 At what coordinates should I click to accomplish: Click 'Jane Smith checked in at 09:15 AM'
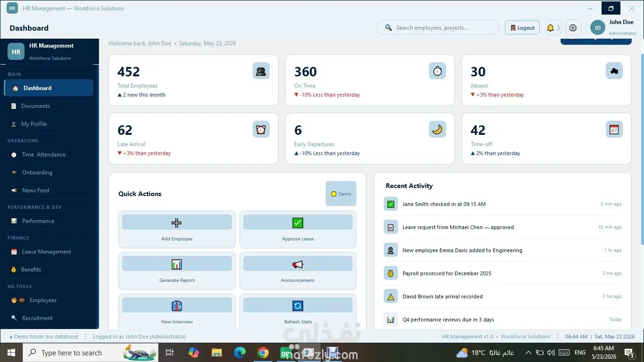(444, 204)
